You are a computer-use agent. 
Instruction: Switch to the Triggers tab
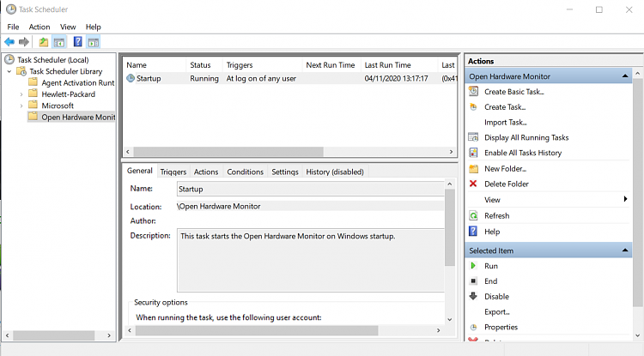coord(173,172)
